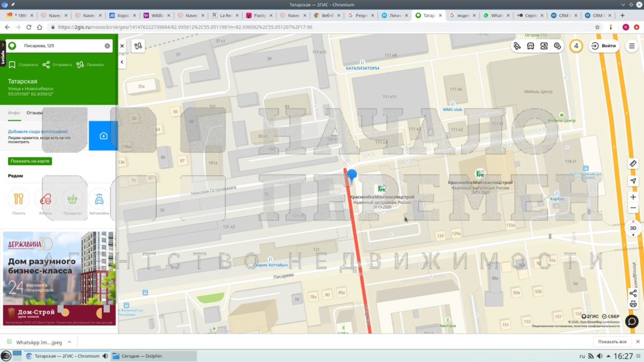This screenshot has width=644, height=362.
Task: Click the Показать на карте button
Action: point(30,161)
